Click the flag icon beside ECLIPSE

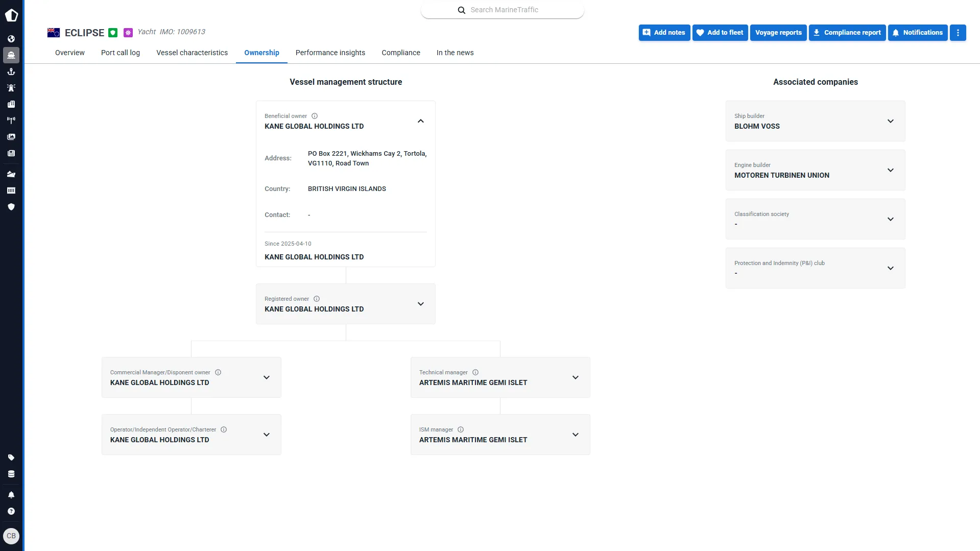coord(54,33)
